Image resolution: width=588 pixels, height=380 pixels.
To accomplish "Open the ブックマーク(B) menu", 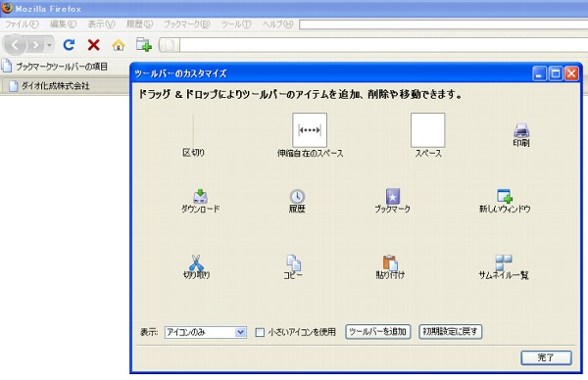I will click(187, 24).
